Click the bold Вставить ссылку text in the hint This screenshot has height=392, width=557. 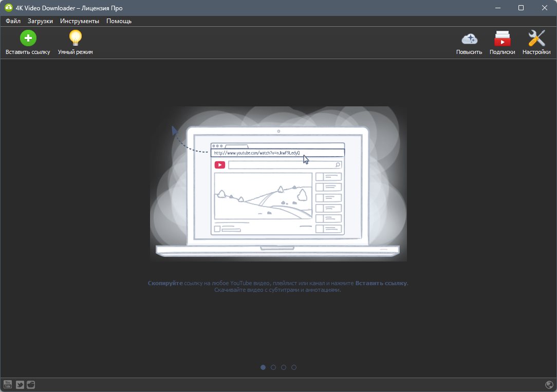coord(381,283)
